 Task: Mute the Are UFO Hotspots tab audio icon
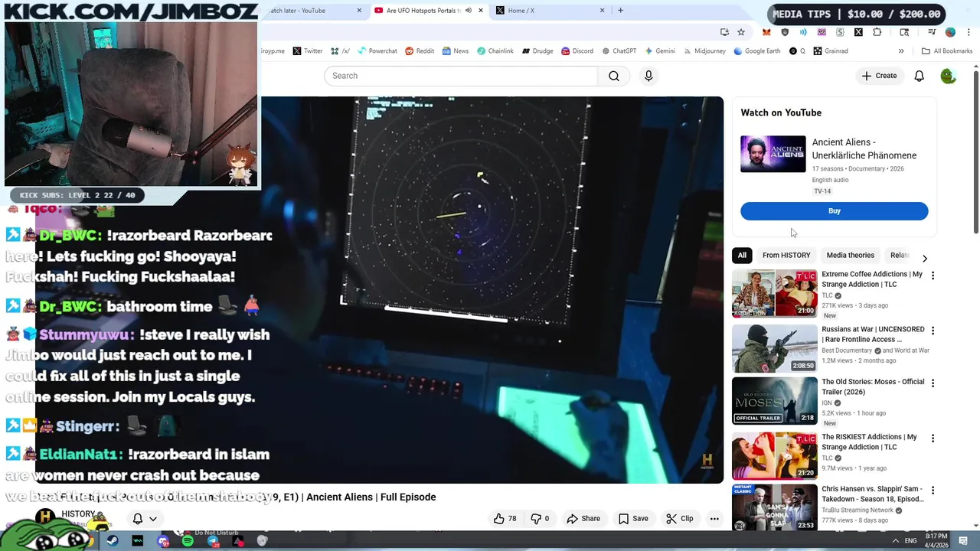pos(469,11)
